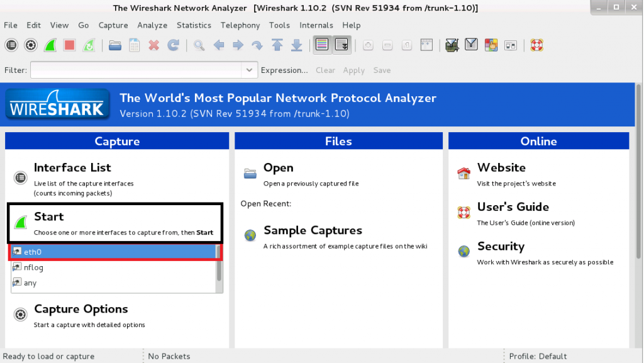This screenshot has width=644, height=363.
Task: Open capture options from the toolbar gear icon
Action: coord(31,45)
